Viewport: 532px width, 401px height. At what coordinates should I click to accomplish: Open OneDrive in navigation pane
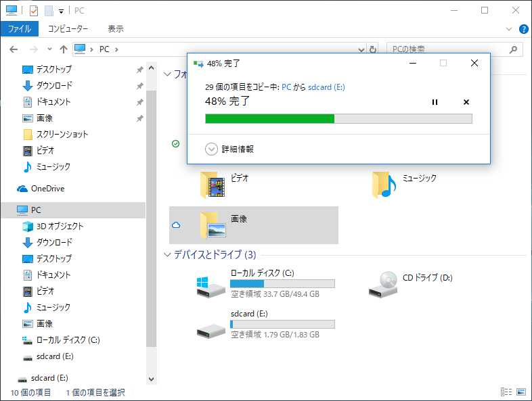point(47,189)
